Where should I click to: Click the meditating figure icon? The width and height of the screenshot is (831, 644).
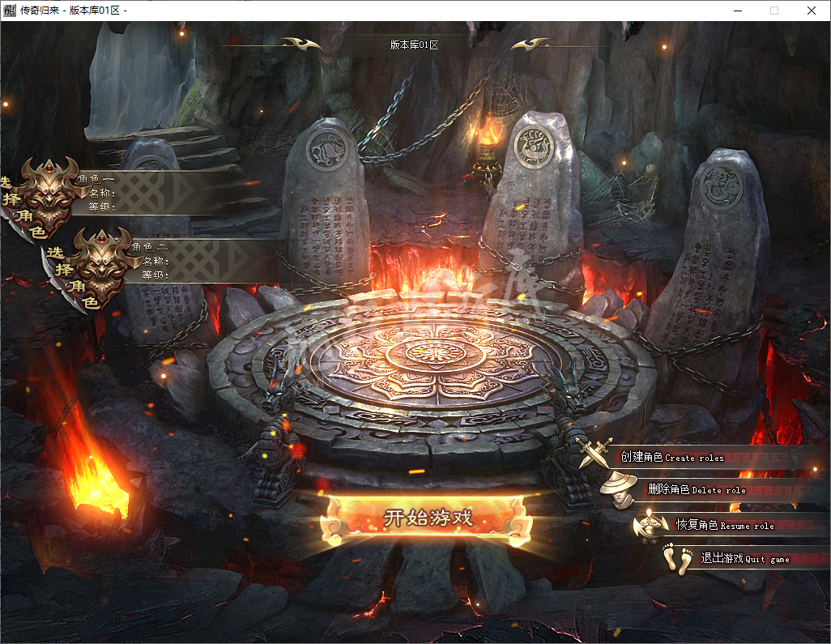coord(650,525)
